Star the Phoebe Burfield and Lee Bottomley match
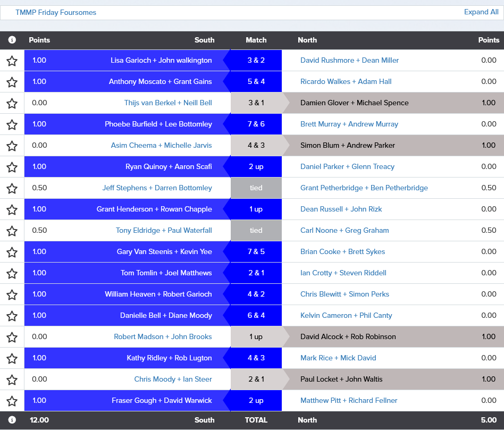 [12, 124]
